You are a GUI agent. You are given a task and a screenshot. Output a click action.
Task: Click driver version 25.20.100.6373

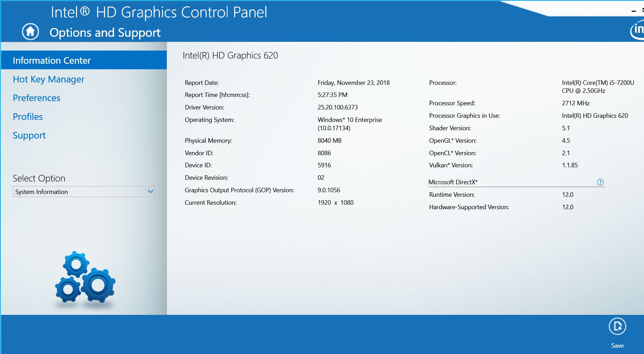point(337,107)
